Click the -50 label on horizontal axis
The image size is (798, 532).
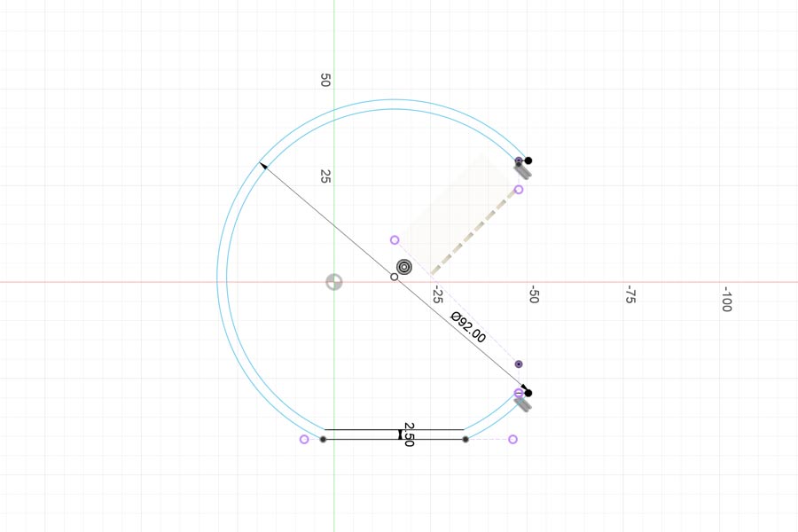click(534, 294)
